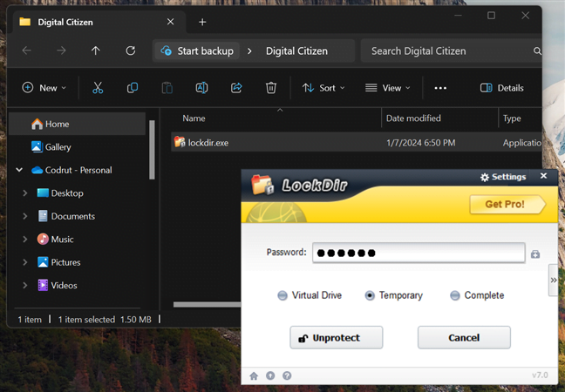
Task: Click the Search Digital Citizen box
Action: [451, 51]
